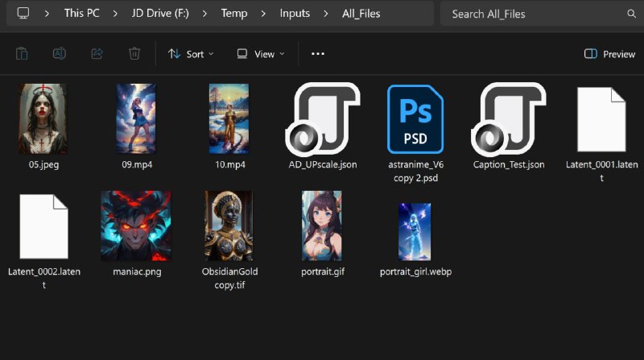644x360 pixels.
Task: Open the See more three-dots menu
Action: (318, 54)
